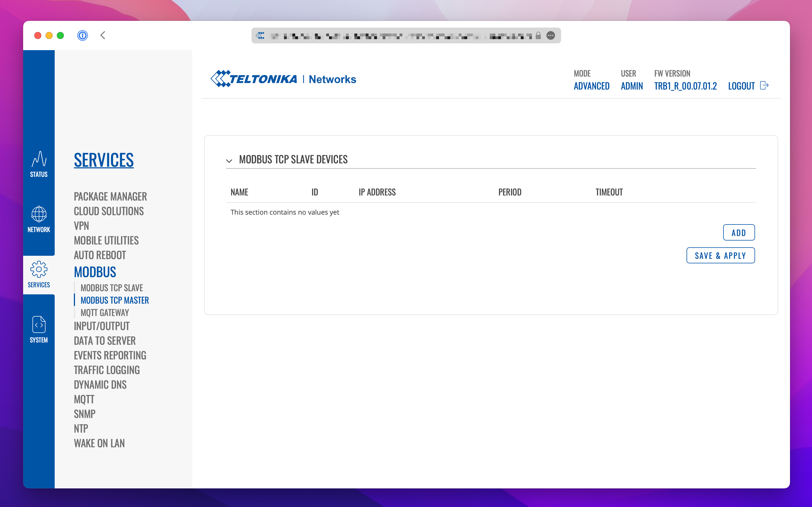The width and height of the screenshot is (812, 507).
Task: Click the browser address bar
Action: pyautogui.click(x=403, y=35)
